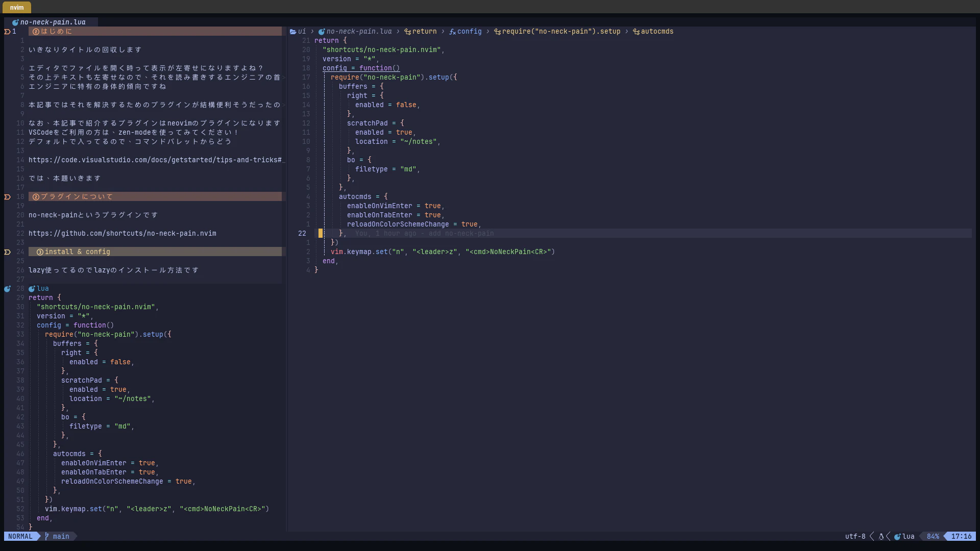980x551 pixels.
Task: Click the symbol icon before autocmds breadcrumb
Action: pyautogui.click(x=636, y=32)
